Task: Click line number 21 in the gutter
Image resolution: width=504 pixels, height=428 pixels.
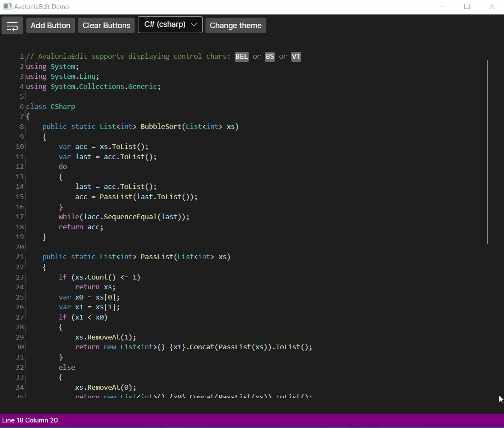Action: (20, 257)
